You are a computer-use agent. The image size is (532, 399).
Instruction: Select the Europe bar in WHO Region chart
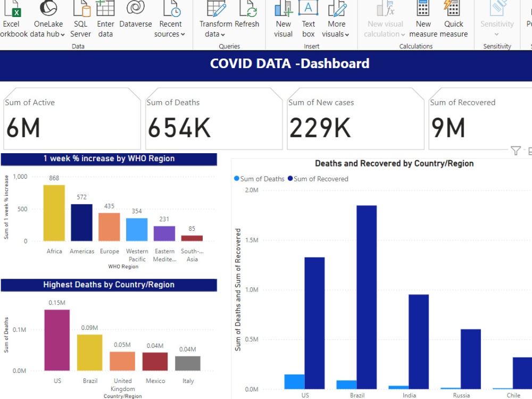(x=109, y=227)
